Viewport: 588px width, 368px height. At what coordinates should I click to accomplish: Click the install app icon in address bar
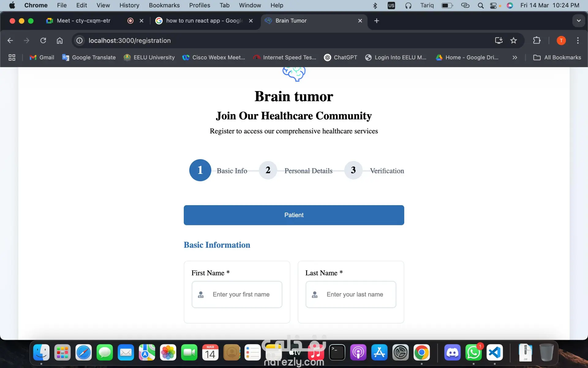click(x=499, y=40)
